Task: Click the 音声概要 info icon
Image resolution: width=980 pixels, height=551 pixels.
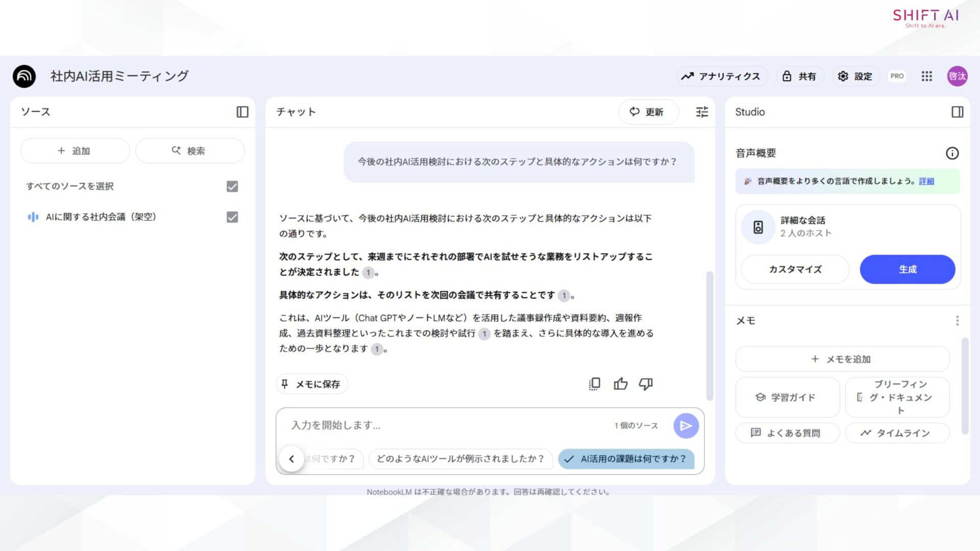Action: 952,153
